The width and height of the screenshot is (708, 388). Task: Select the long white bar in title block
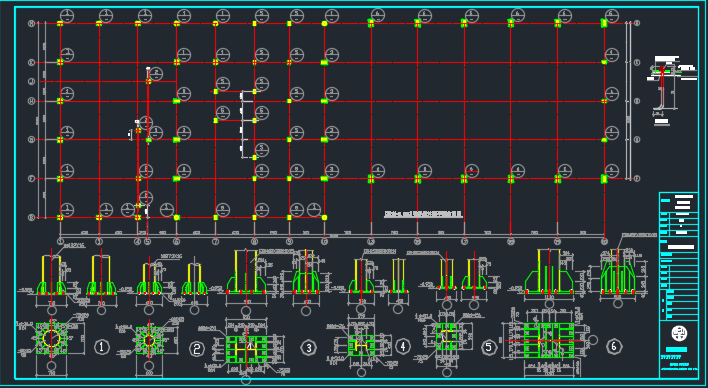point(680,247)
